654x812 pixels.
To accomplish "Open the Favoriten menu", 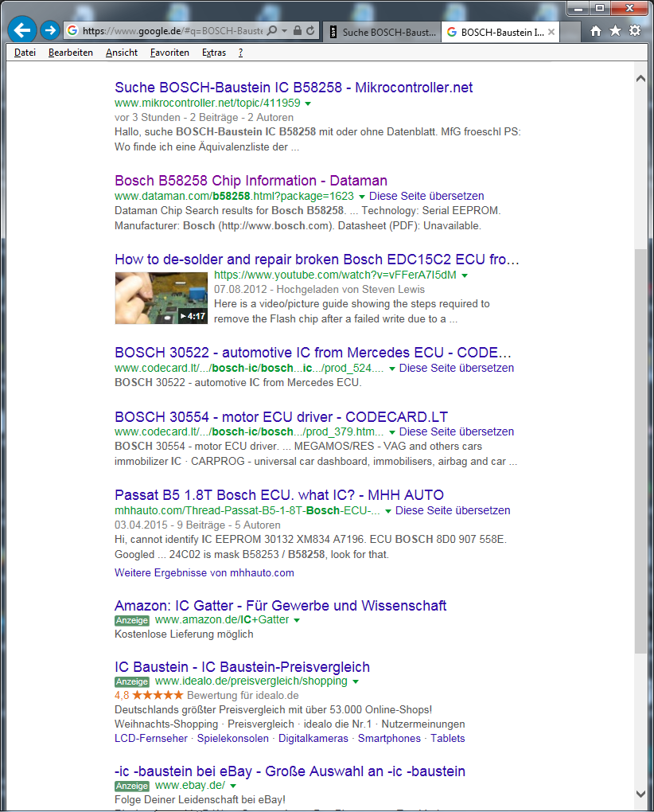I will pos(169,53).
